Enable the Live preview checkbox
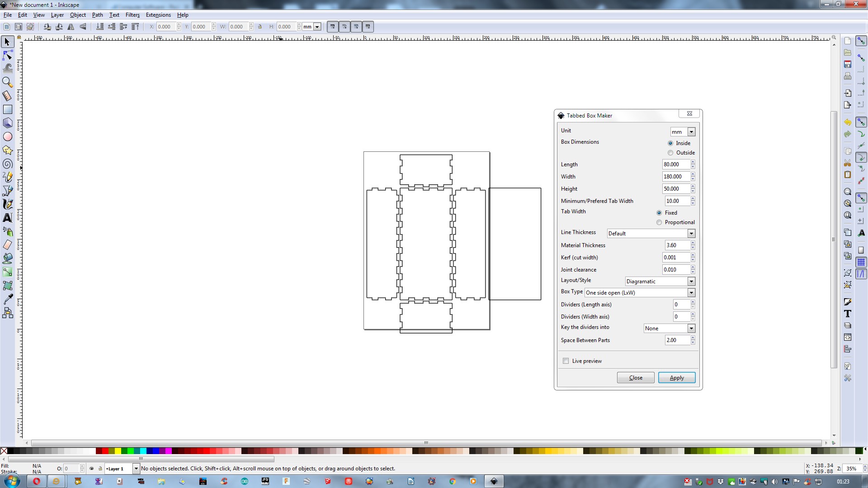 pos(566,361)
